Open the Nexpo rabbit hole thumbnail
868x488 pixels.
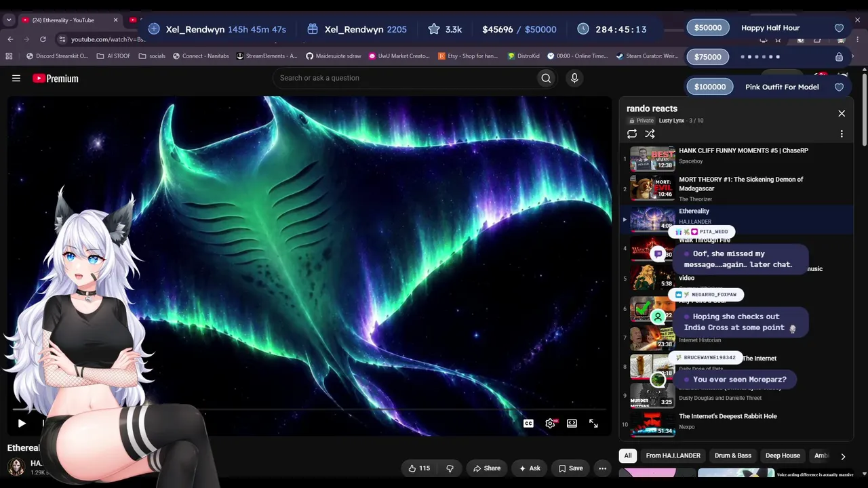pos(652,424)
